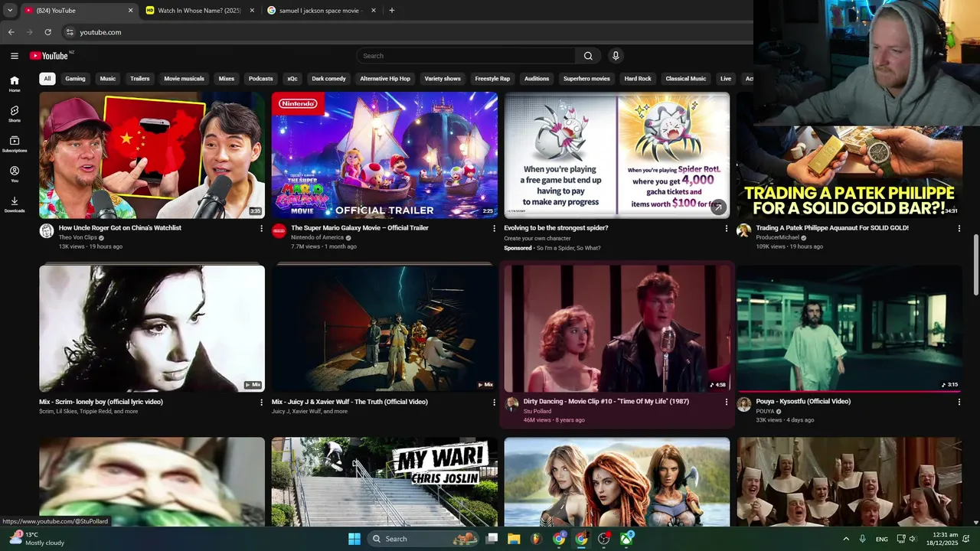Open the Scrim lonely boy mix thumbnail
This screenshot has width=980, height=551.
tap(152, 328)
